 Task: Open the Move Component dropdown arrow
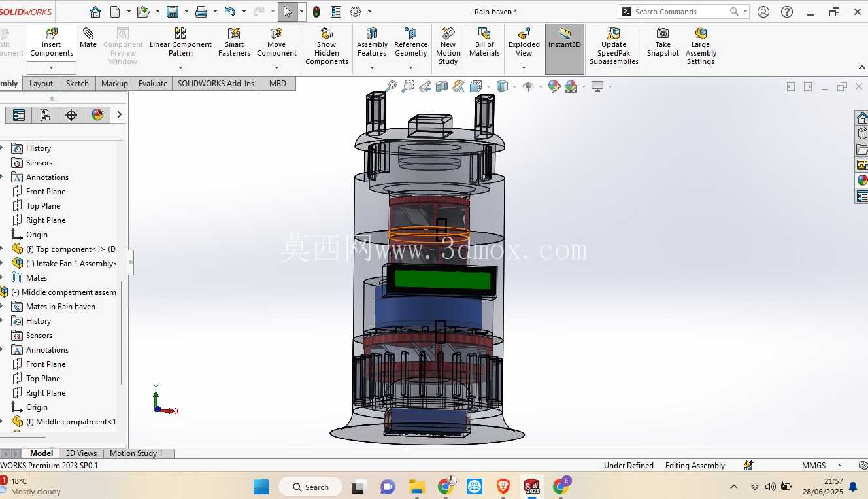click(276, 67)
